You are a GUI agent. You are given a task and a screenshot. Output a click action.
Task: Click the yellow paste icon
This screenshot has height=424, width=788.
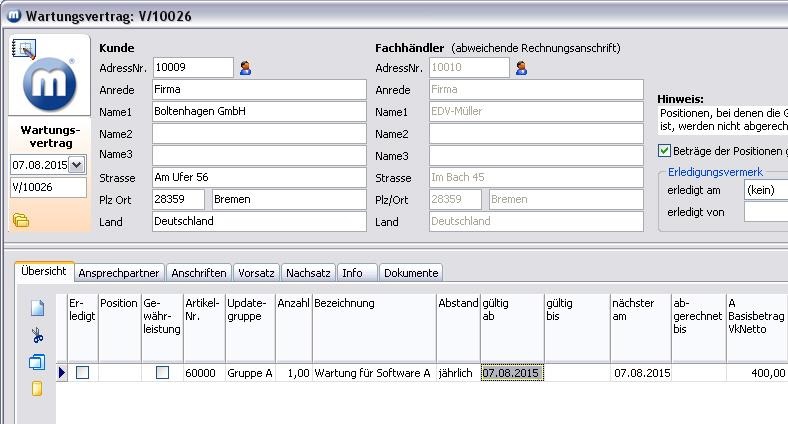(x=38, y=388)
